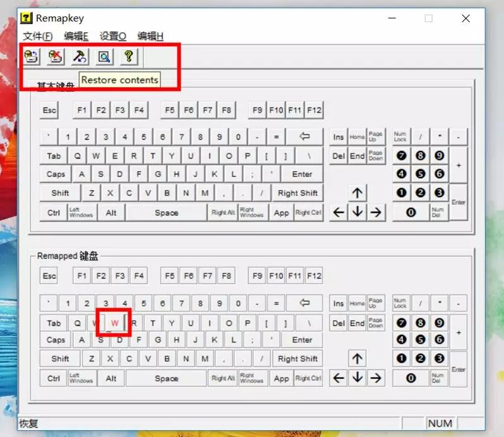Select the left arrow key on Remapped keyboard
504x437 pixels.
(x=339, y=378)
